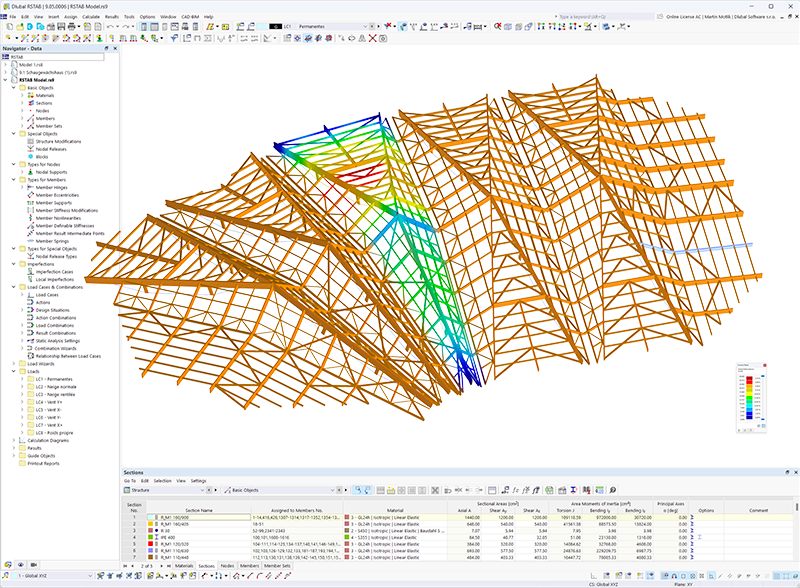Viewport: 800px width, 588px height.
Task: Click the Member Hinges icon in the navigator
Action: 31,187
